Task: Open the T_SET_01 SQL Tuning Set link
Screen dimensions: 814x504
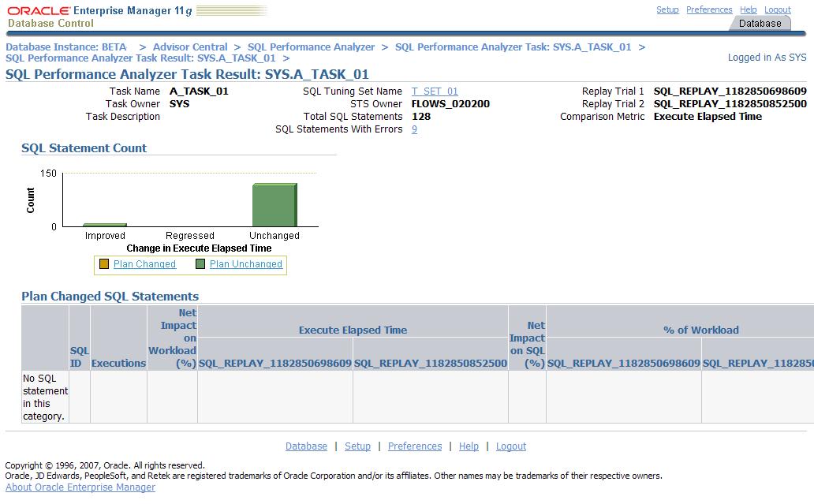Action: (x=435, y=91)
